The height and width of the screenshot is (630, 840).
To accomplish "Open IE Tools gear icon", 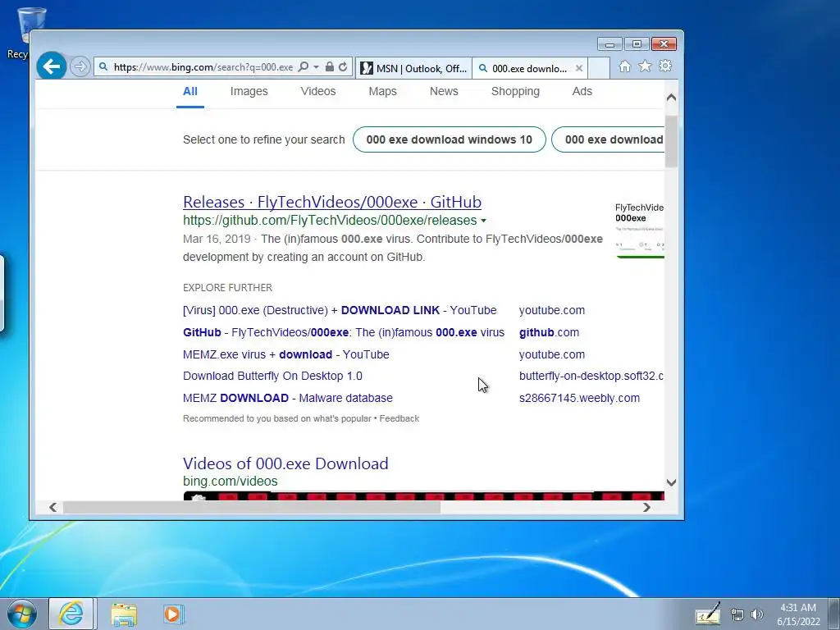I will pos(665,66).
